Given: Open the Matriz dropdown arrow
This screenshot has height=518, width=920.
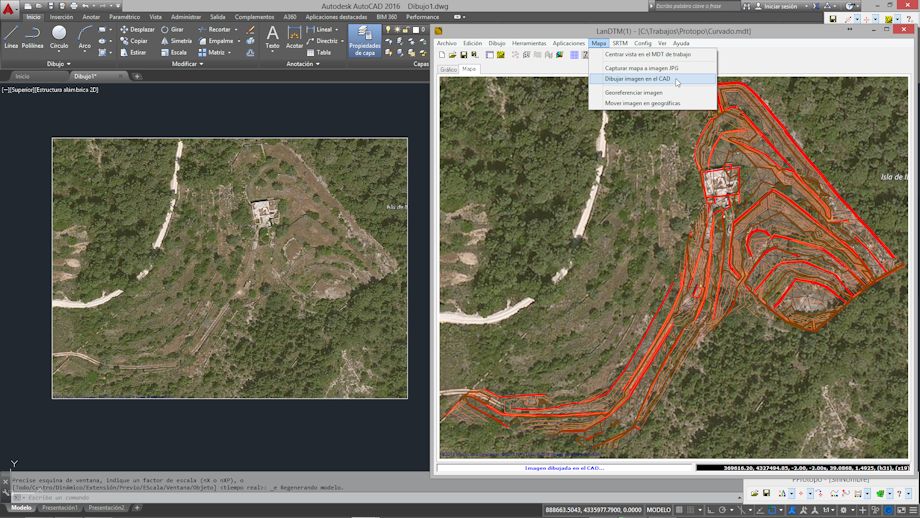Looking at the screenshot, I should click(229, 52).
